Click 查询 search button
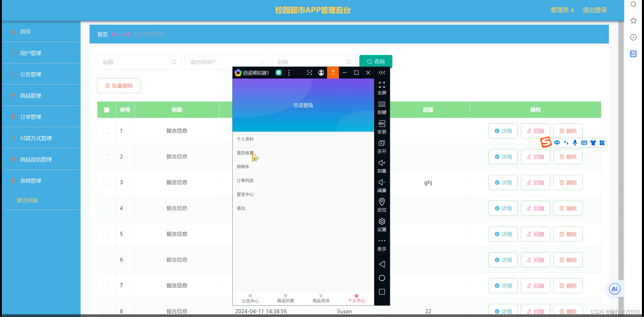644x317 pixels. (x=375, y=61)
